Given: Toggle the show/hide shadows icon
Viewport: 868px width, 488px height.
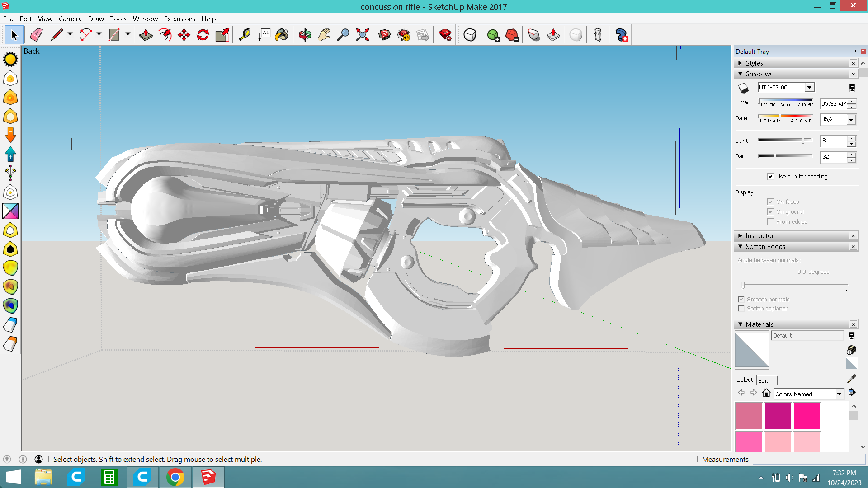Looking at the screenshot, I should point(743,88).
